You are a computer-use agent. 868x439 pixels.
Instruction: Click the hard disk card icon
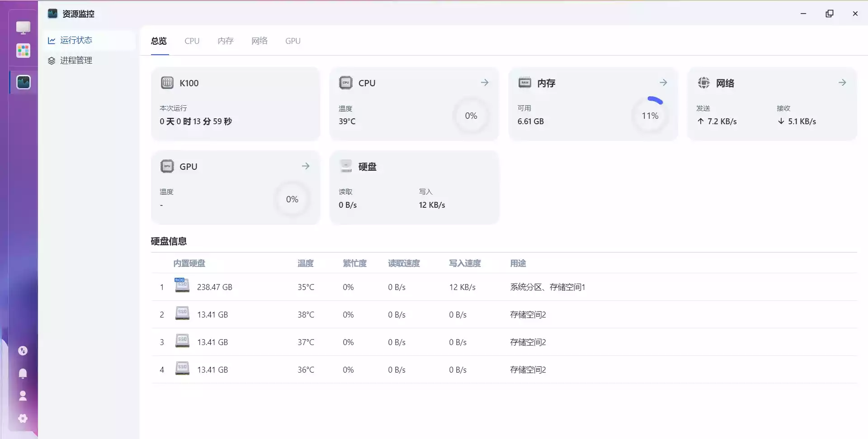346,166
